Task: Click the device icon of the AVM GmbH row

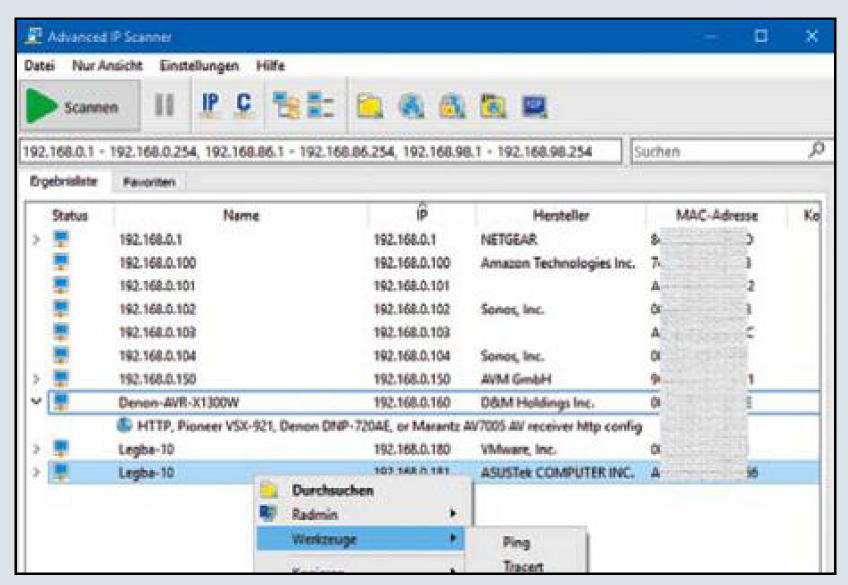Action: (61, 378)
